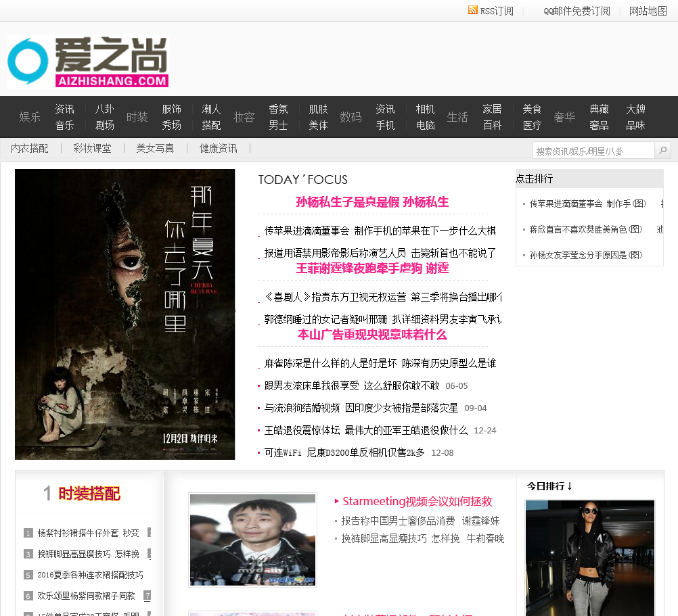Open QQ邮件免费订阅 link
The width and height of the screenshot is (678, 616).
(577, 11)
